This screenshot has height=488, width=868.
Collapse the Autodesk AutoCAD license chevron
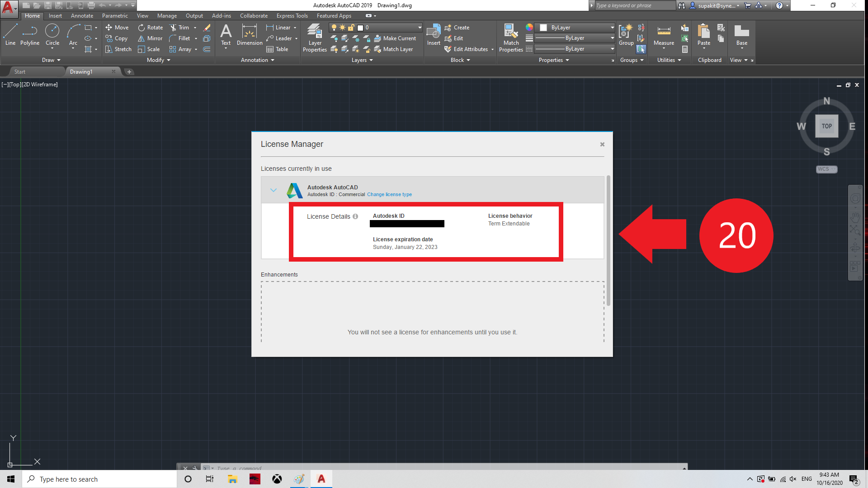(273, 190)
